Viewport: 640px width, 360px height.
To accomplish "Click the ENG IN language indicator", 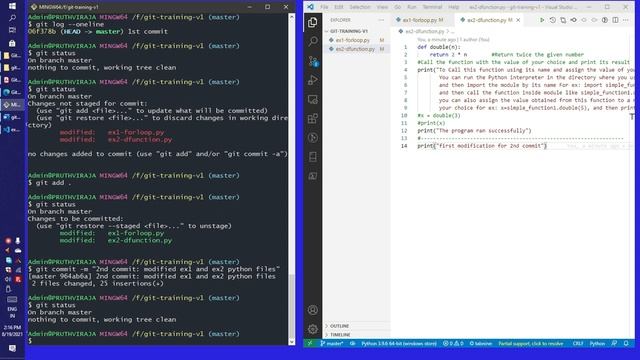I will pos(12,312).
